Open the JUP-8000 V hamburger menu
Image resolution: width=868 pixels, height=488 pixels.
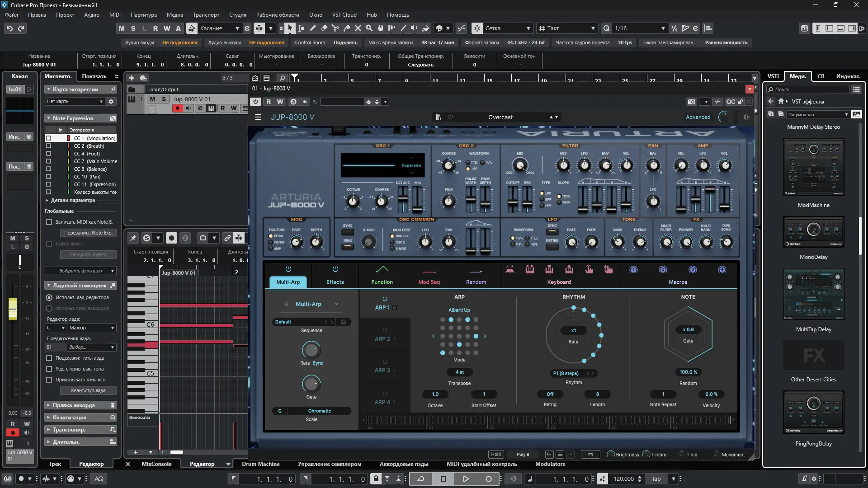pos(258,117)
